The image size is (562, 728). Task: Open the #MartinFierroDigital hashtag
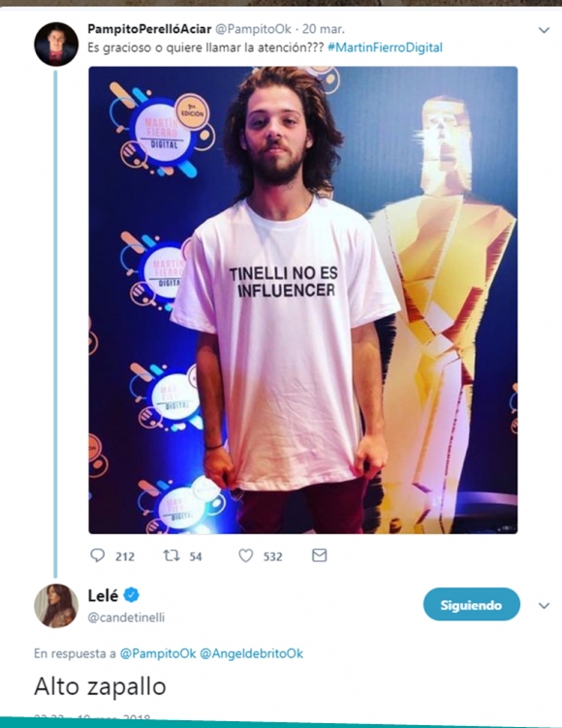[385, 47]
